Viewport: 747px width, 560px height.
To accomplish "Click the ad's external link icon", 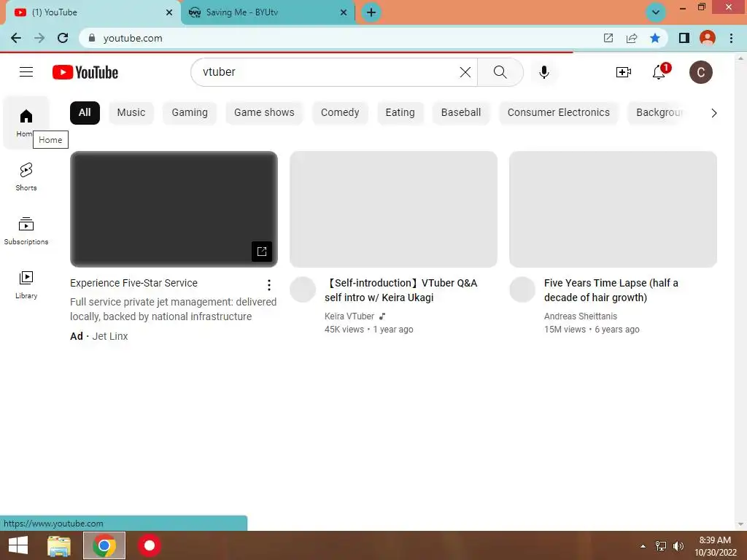I will pyautogui.click(x=262, y=252).
